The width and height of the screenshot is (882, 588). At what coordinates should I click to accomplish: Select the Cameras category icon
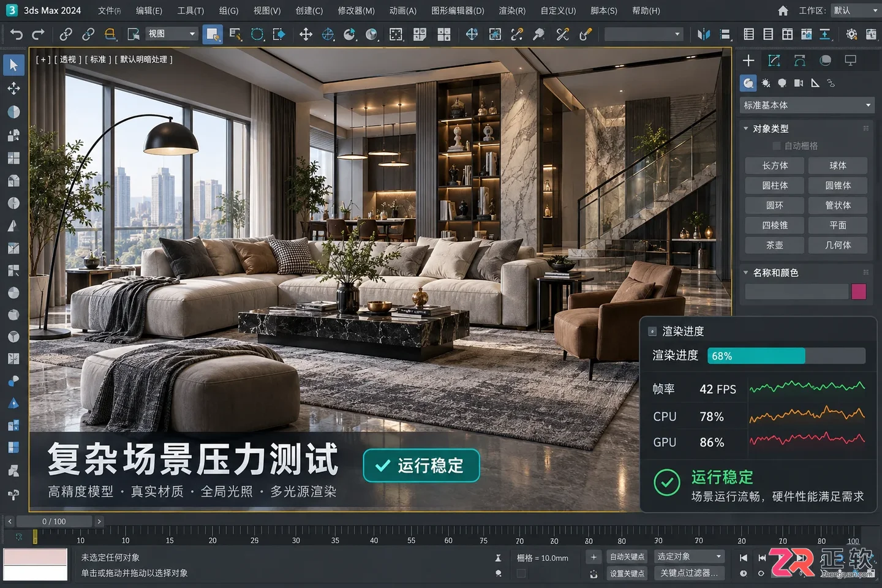tap(799, 83)
